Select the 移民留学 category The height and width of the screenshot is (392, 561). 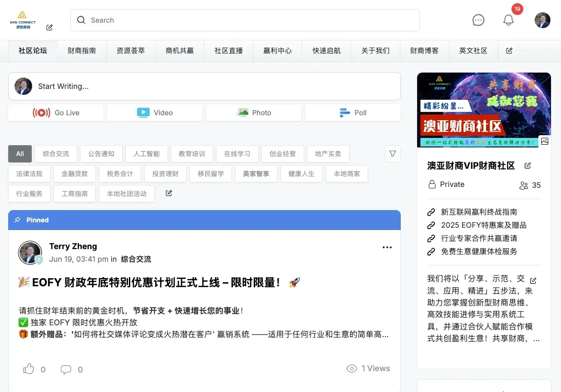tap(211, 174)
